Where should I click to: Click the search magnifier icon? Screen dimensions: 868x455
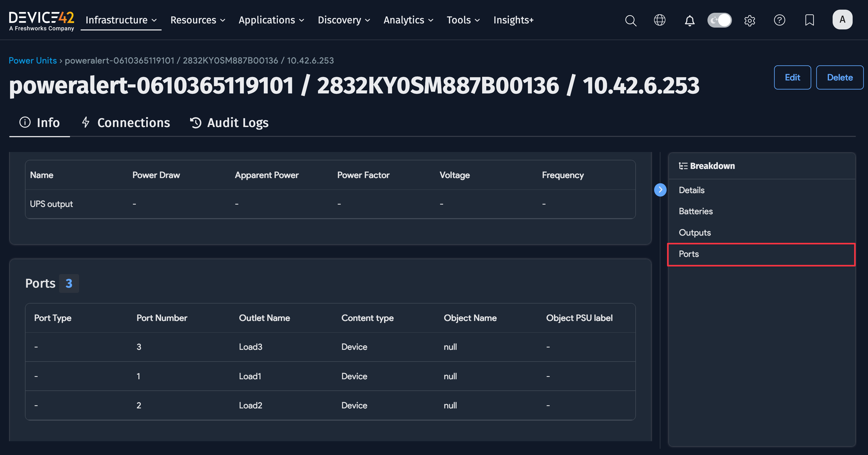[x=630, y=20]
